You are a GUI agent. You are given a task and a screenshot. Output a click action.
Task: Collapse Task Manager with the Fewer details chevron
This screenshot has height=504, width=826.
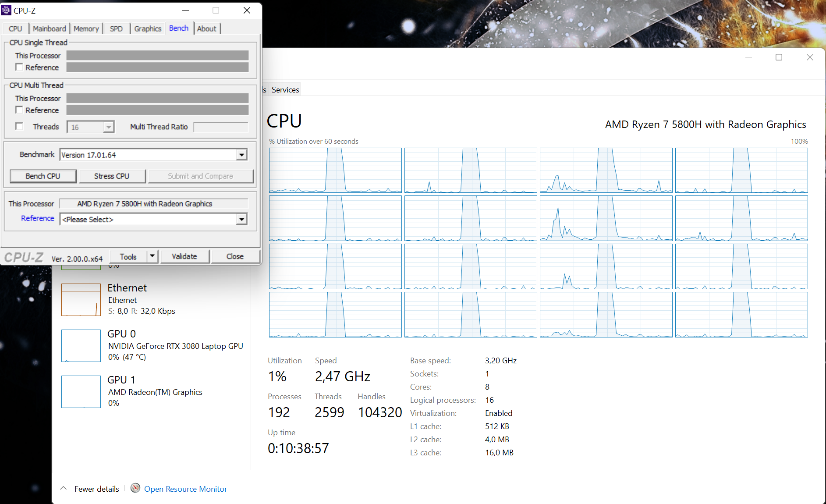coord(64,488)
